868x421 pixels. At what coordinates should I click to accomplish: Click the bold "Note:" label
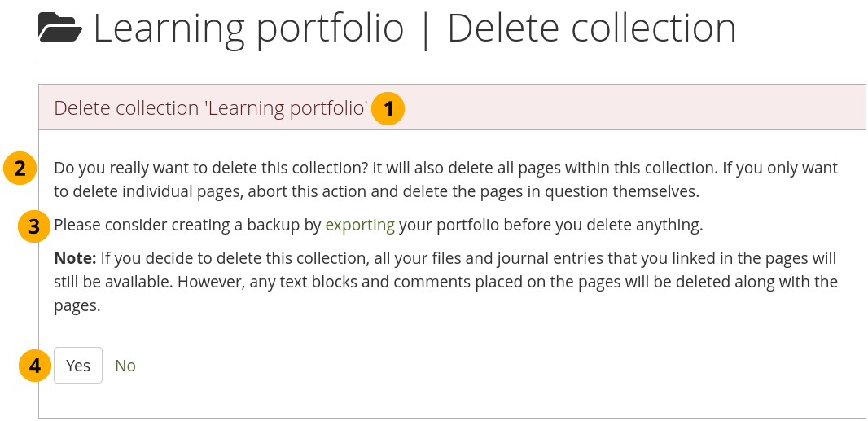tap(75, 259)
